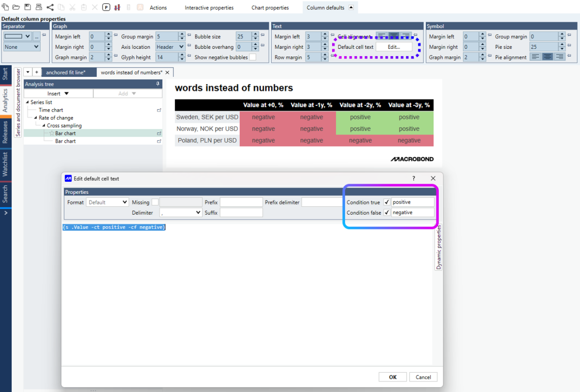Open the Axis location dropdown
This screenshot has height=392, width=580.
point(171,47)
